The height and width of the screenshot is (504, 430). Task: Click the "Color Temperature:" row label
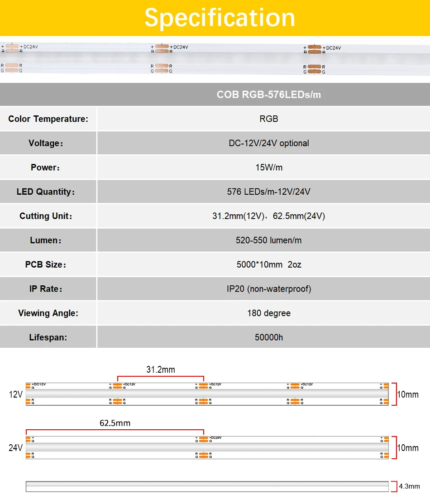[48, 119]
